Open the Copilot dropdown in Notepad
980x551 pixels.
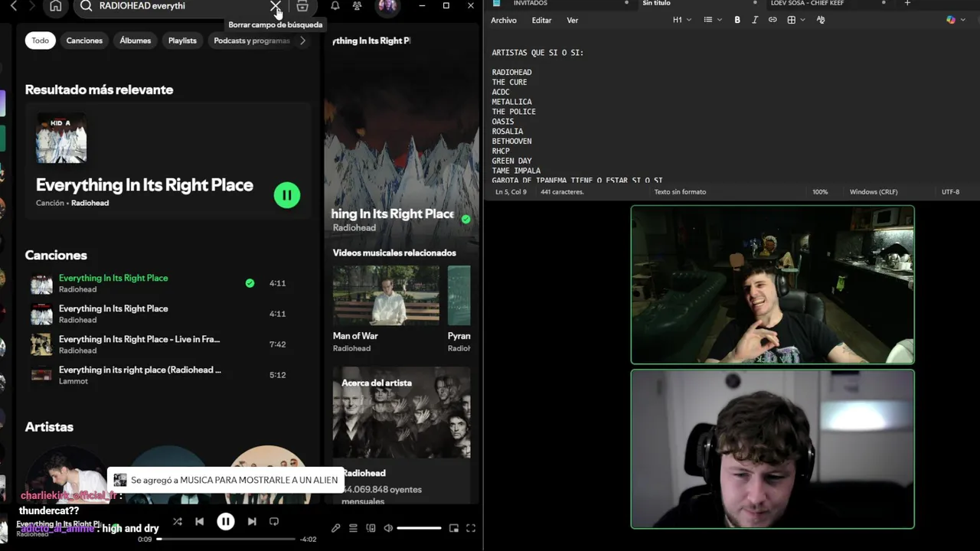pyautogui.click(x=955, y=20)
